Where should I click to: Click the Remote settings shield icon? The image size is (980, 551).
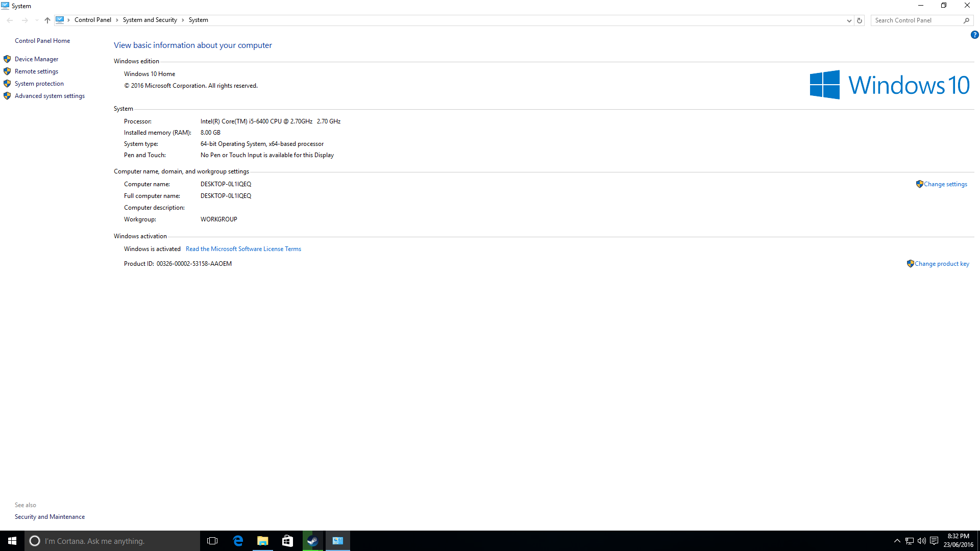[7, 71]
